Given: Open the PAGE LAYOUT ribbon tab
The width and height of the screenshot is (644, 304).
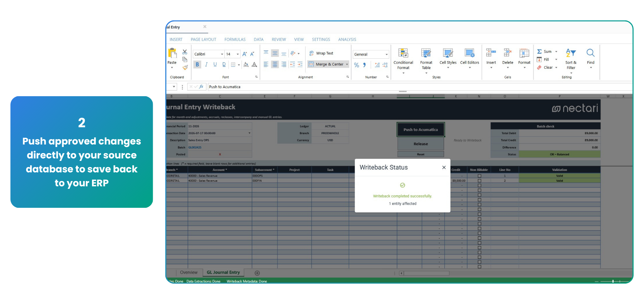Looking at the screenshot, I should click(x=203, y=39).
